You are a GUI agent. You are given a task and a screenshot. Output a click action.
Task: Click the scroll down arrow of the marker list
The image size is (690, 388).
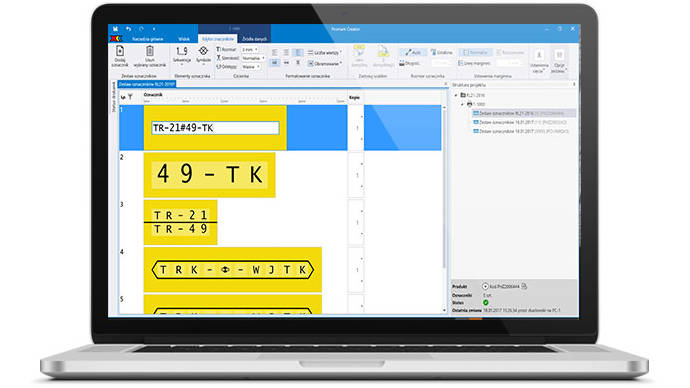tap(444, 310)
